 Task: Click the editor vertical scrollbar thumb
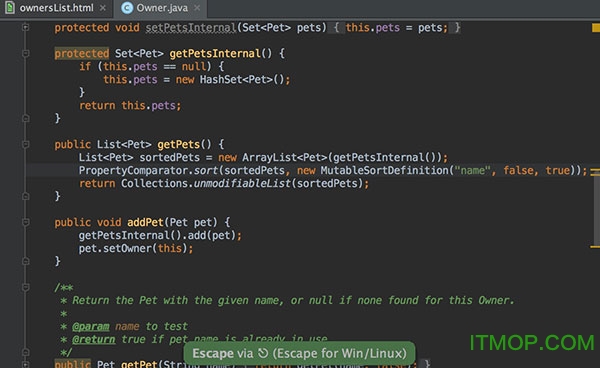pos(597,210)
